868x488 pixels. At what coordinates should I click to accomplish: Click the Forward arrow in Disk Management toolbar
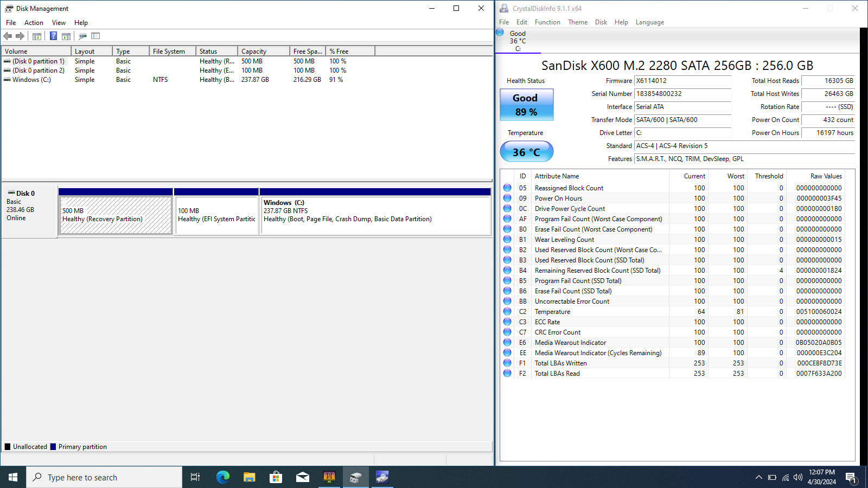tap(20, 36)
